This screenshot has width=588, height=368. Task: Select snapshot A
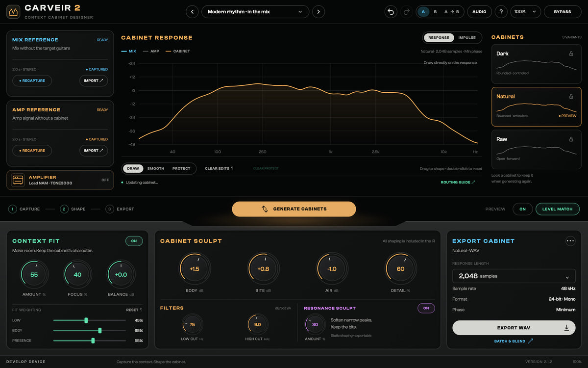tap(423, 12)
